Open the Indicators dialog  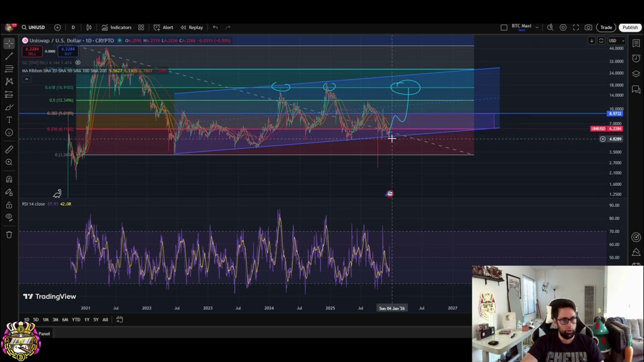[116, 27]
